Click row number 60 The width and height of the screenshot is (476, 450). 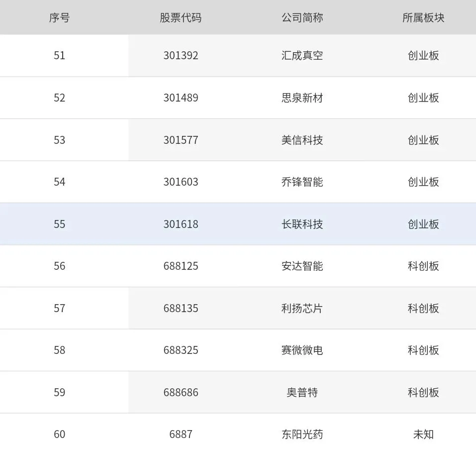pyautogui.click(x=60, y=434)
